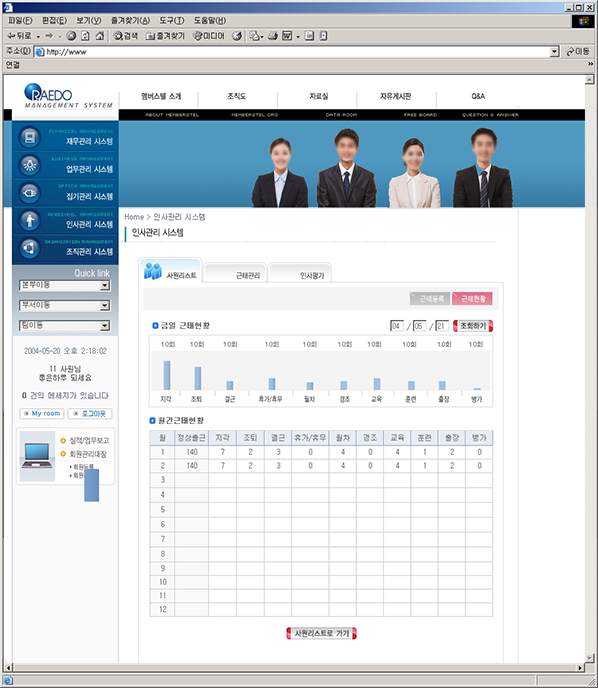Click the My room button
Screen dimensions: 598x688
click(42, 413)
